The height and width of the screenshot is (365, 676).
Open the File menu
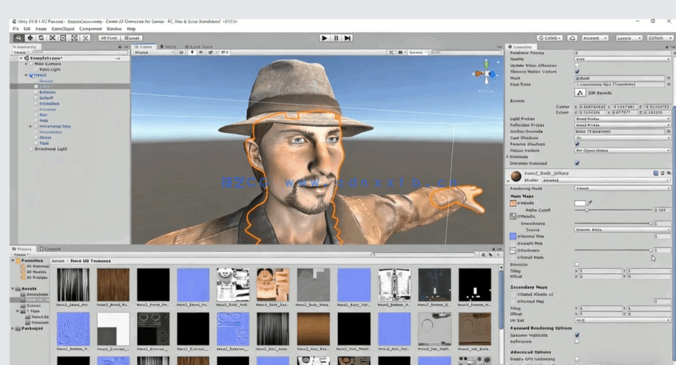click(16, 29)
